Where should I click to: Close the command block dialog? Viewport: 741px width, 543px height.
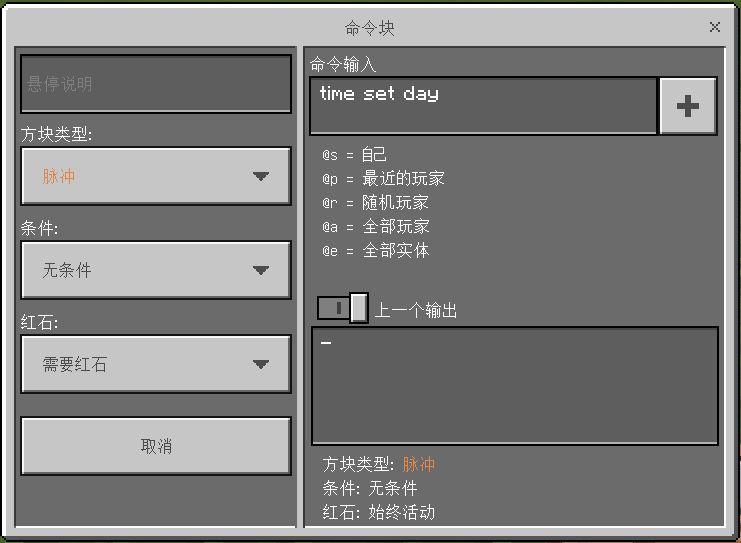pos(715,27)
